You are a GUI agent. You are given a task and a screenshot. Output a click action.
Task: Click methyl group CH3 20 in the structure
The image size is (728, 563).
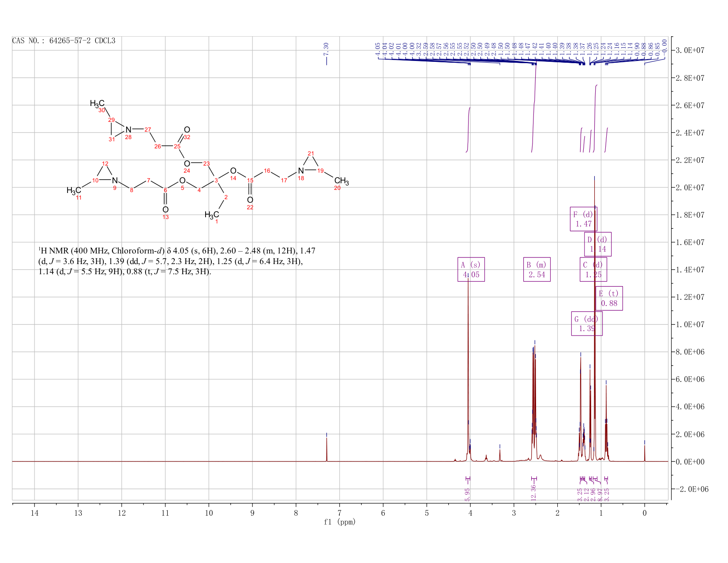tap(341, 181)
